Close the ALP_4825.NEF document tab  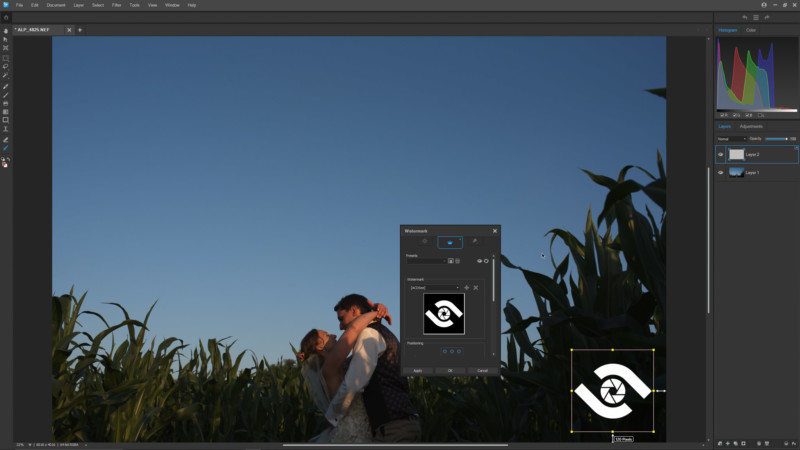(69, 30)
